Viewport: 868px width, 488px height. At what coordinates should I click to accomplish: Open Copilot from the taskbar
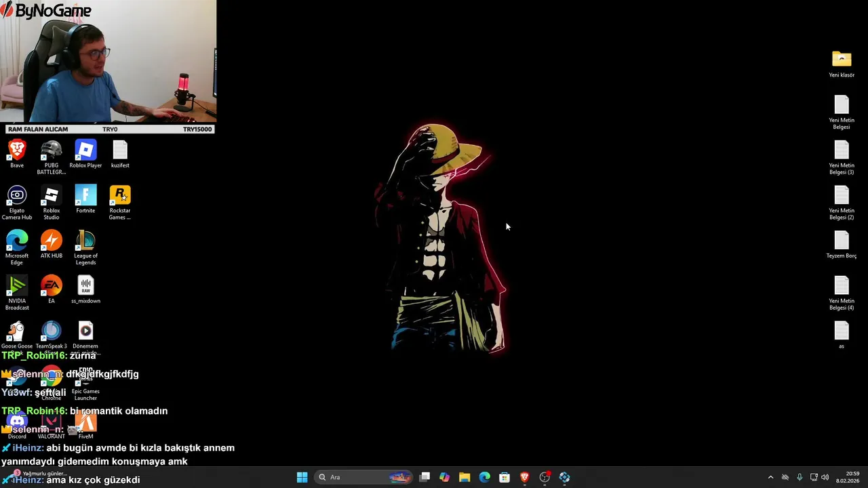tap(444, 477)
